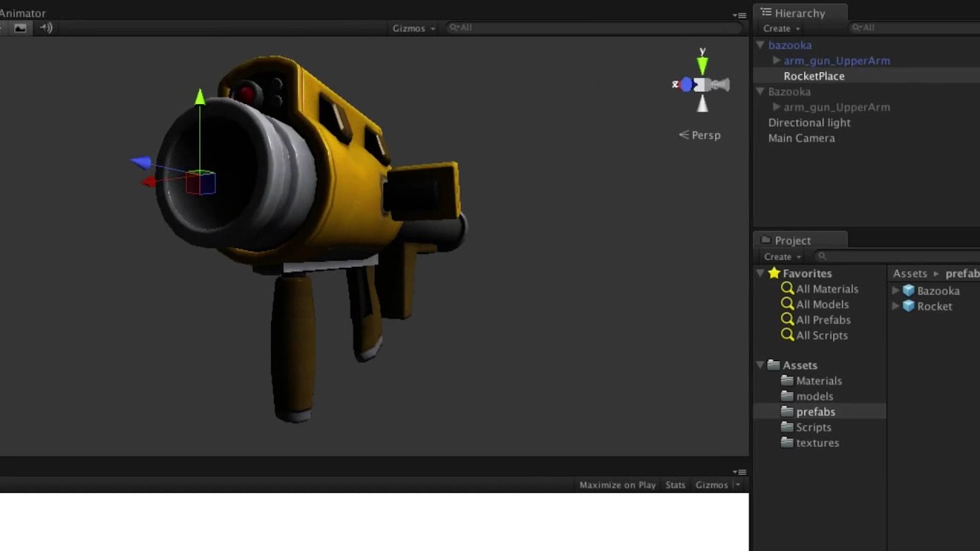This screenshot has width=980, height=551.
Task: Click the move gizmo center cube
Action: click(200, 182)
